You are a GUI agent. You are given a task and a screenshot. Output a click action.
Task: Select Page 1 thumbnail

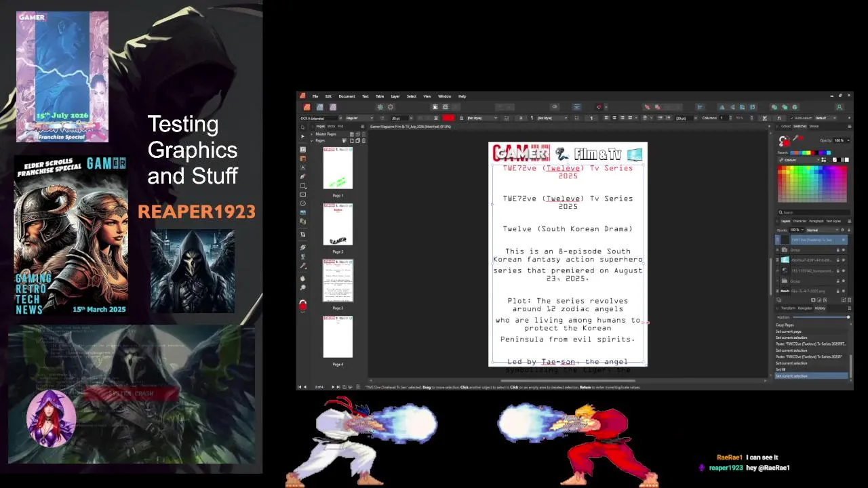click(x=338, y=168)
